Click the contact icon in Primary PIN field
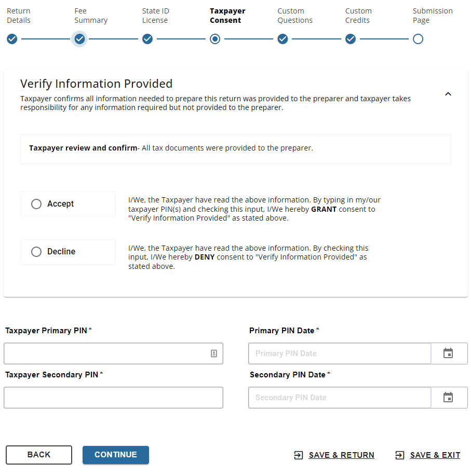Image resolution: width=471 pixels, height=476 pixels. coord(213,353)
